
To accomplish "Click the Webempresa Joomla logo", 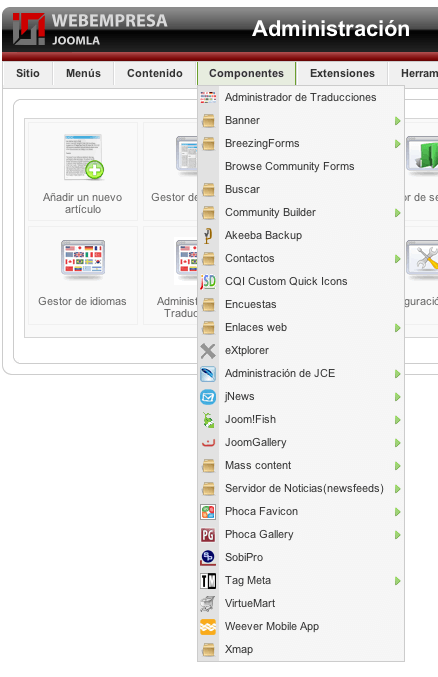I will (90, 29).
